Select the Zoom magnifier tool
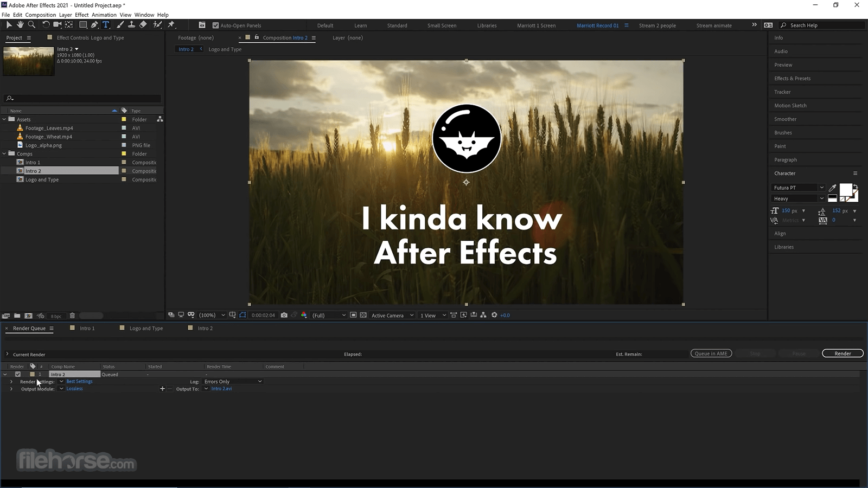The image size is (868, 488). (x=31, y=24)
